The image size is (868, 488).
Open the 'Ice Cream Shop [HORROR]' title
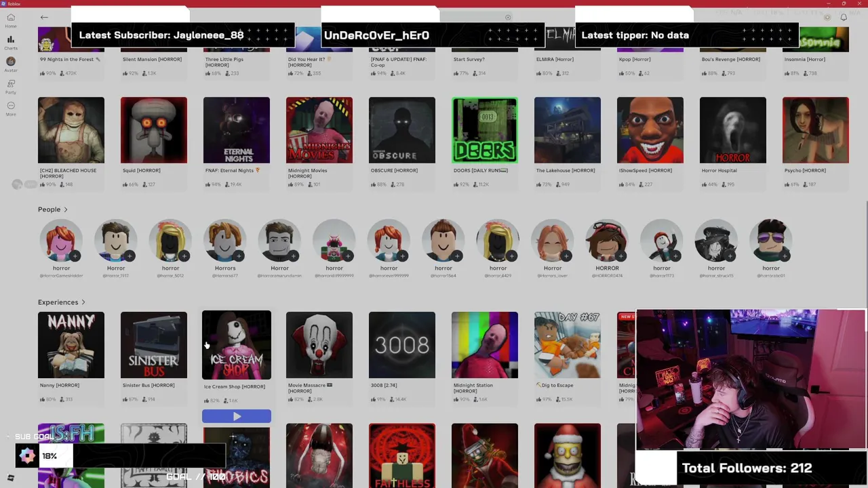[x=235, y=386]
